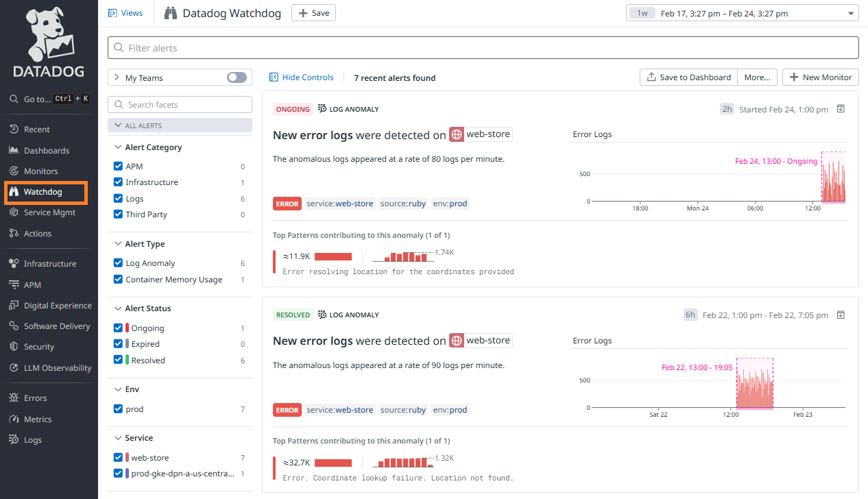Click web-store globe icon in ongoing alert
Viewport: 868px width, 499px height.
pyautogui.click(x=457, y=134)
